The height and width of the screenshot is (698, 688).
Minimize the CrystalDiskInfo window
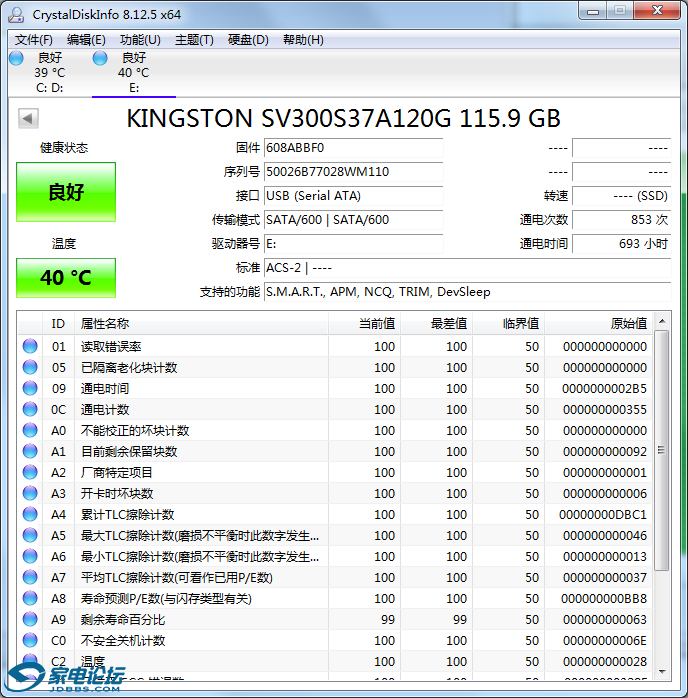tap(592, 11)
